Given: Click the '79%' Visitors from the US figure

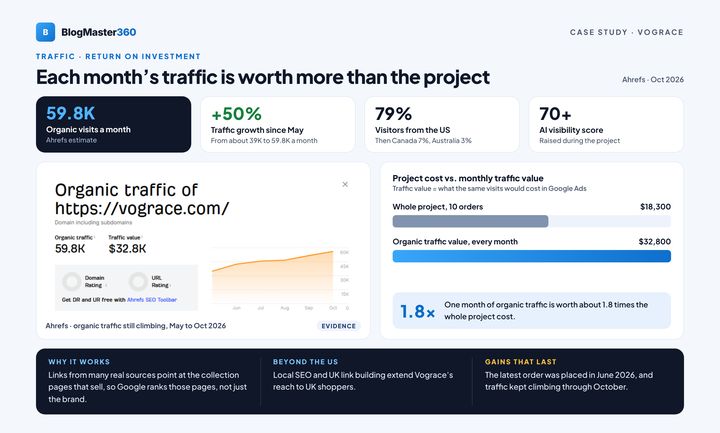Looking at the screenshot, I should point(393,114).
